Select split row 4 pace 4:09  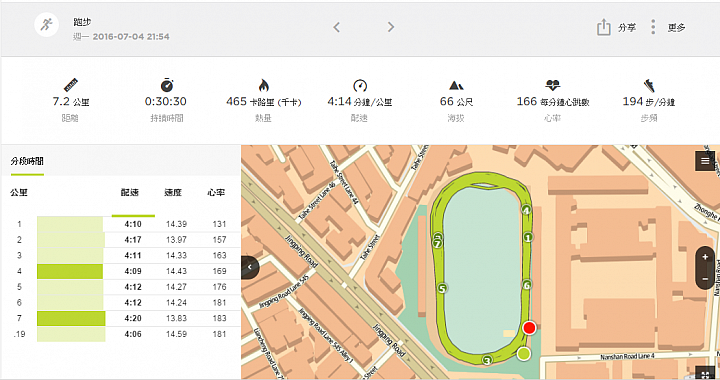[133, 271]
